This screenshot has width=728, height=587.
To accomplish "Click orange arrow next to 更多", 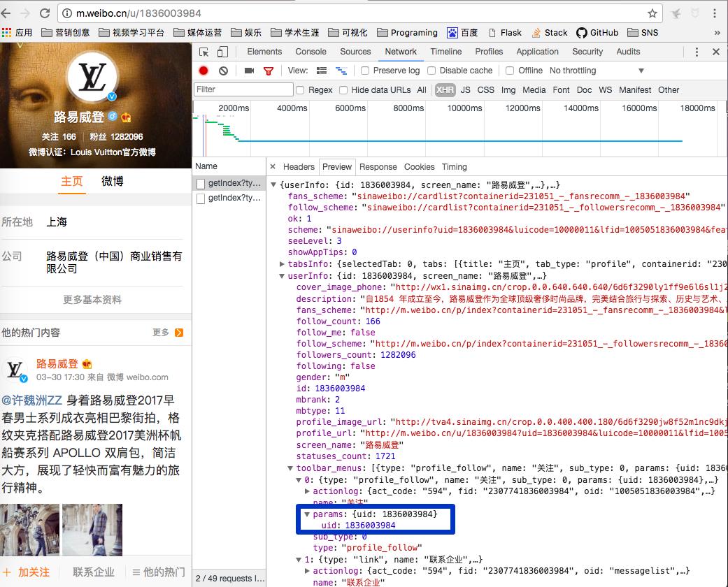I will tap(179, 332).
